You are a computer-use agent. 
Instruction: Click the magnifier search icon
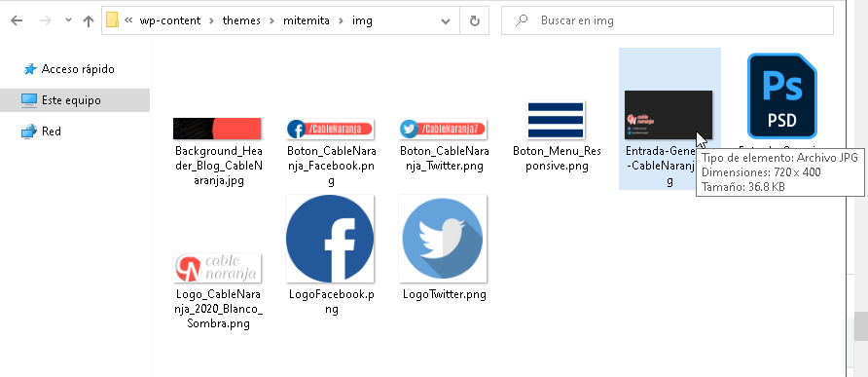pos(521,21)
